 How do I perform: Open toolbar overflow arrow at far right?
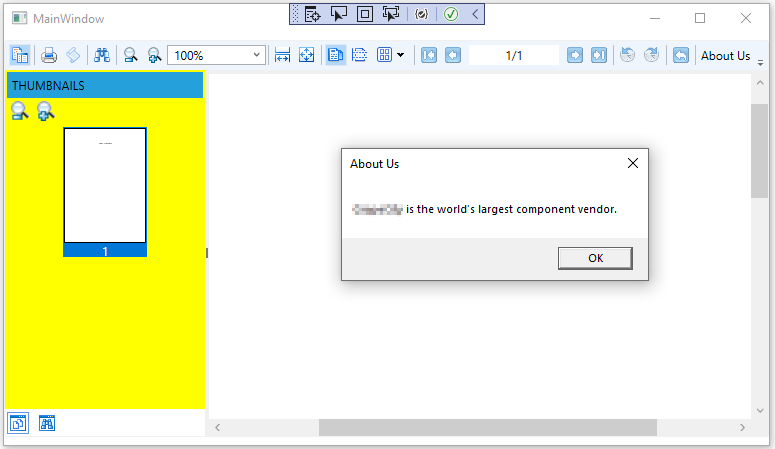coord(761,62)
